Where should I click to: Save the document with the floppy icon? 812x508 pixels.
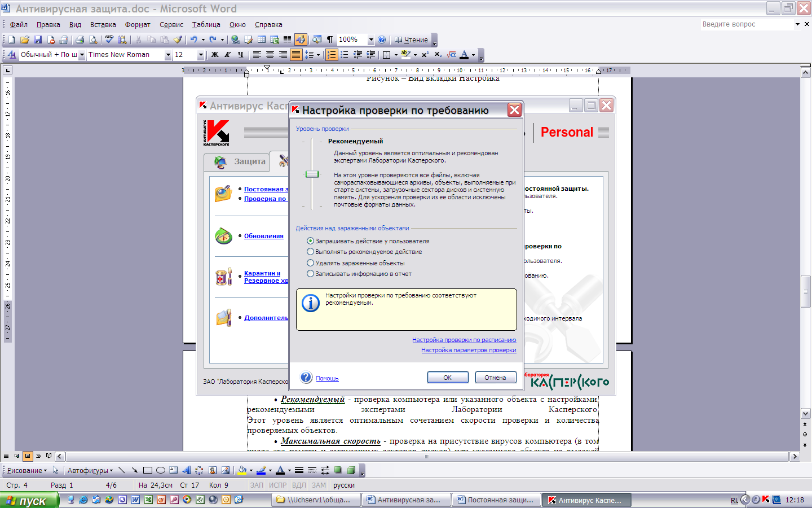click(38, 40)
